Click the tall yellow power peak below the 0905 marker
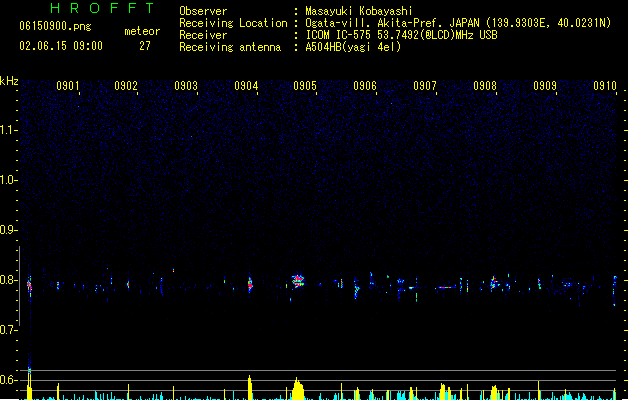Screen dimensions: 629x400 [x=297, y=388]
